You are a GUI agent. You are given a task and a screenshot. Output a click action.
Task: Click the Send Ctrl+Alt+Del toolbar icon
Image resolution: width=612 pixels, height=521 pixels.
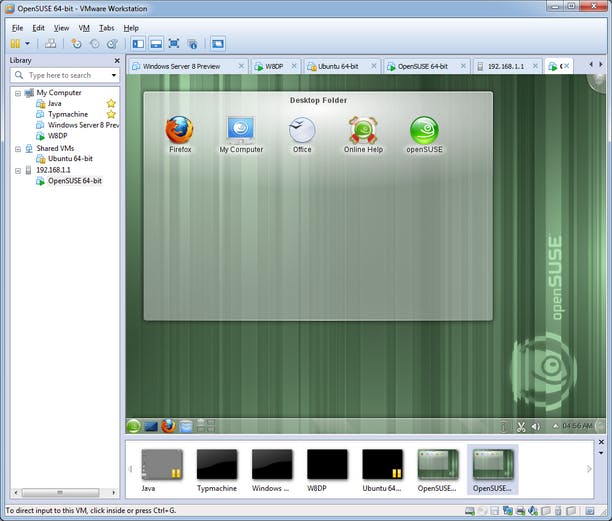click(50, 44)
